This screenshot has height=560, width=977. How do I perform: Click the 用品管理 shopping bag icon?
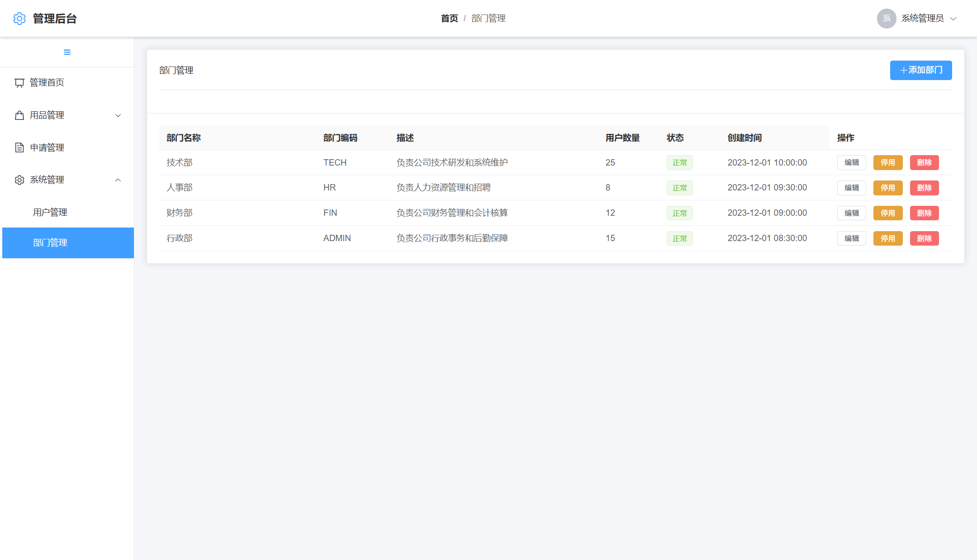19,115
